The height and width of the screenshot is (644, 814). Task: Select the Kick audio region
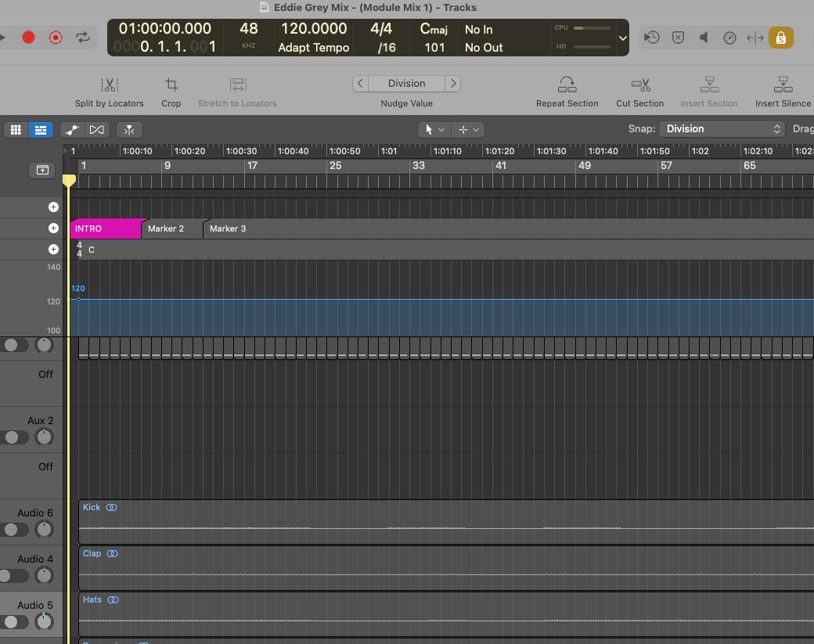pyautogui.click(x=446, y=522)
